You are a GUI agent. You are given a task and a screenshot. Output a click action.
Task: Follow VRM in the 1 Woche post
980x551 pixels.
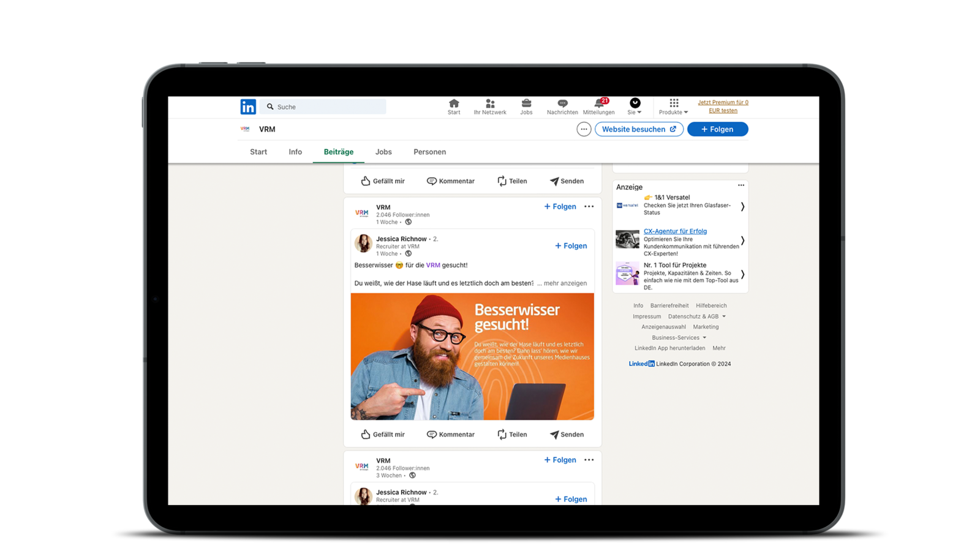tap(560, 206)
